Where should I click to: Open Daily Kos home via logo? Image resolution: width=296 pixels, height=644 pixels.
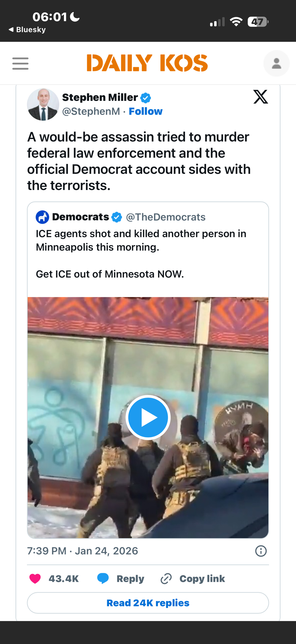pos(147,63)
